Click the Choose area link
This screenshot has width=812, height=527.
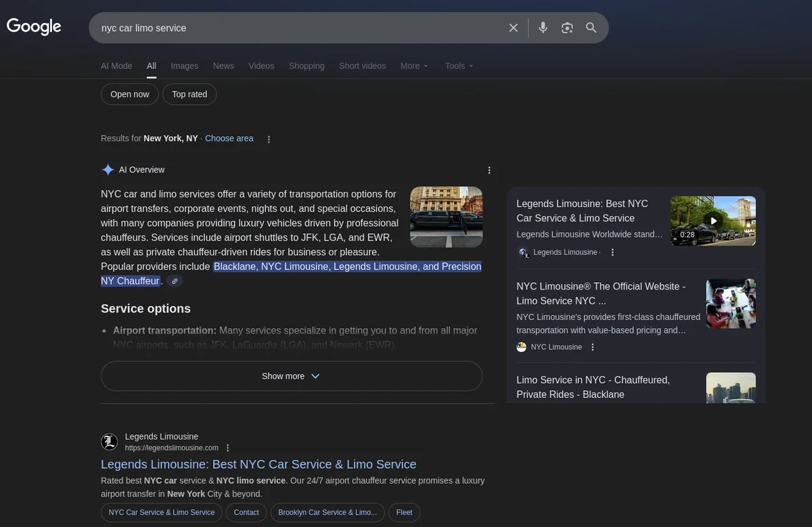[x=229, y=138]
